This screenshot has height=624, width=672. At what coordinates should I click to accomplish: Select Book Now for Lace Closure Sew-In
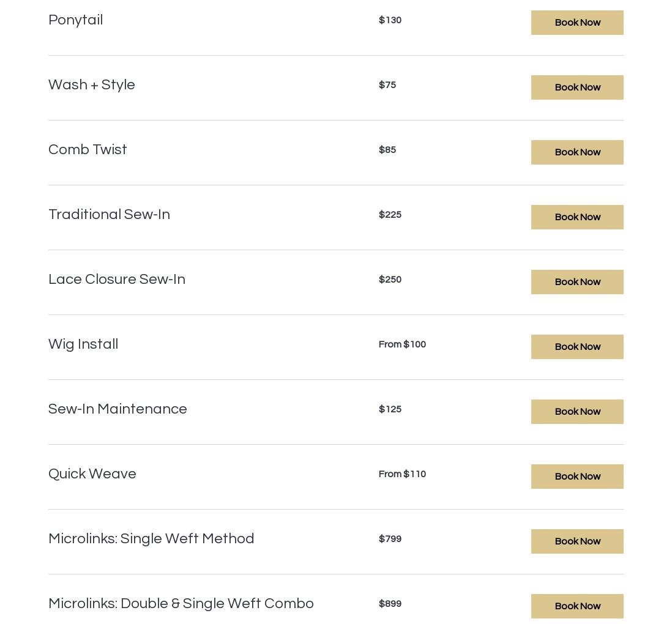577,282
